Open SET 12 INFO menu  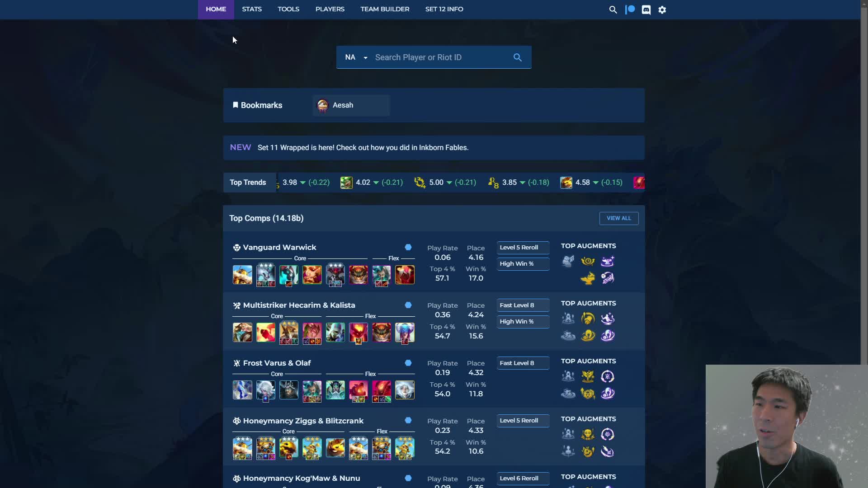[444, 9]
